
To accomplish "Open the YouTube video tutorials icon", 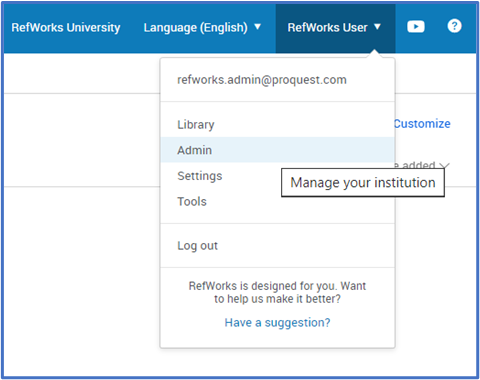I will pyautogui.click(x=416, y=27).
